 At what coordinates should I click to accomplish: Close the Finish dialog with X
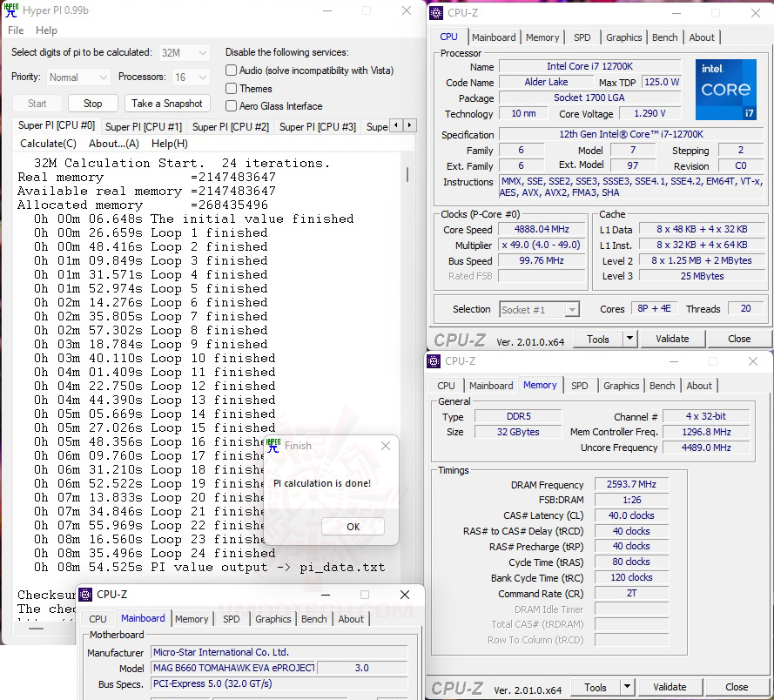386,446
